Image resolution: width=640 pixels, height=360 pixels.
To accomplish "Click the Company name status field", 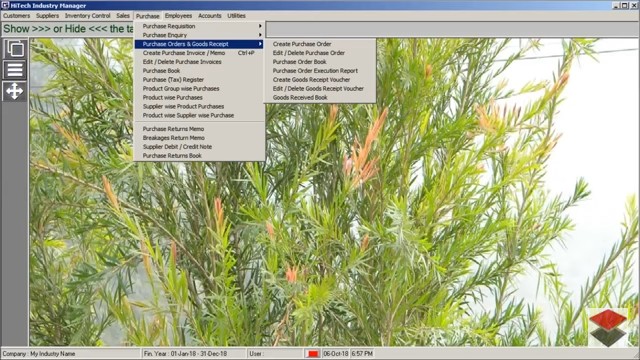I will coord(70,354).
